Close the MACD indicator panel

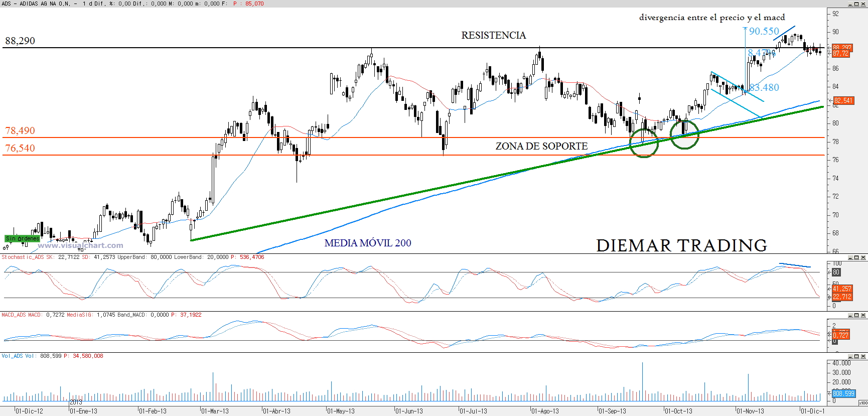(863, 315)
